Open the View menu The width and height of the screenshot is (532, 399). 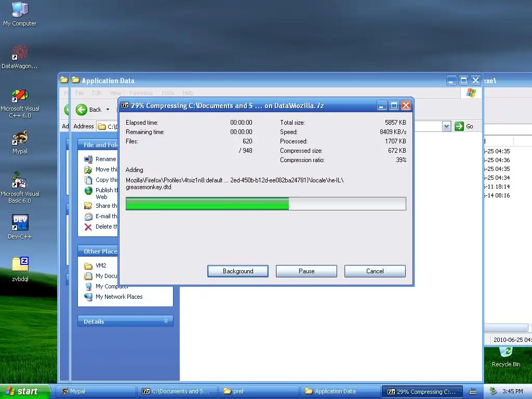[115, 93]
